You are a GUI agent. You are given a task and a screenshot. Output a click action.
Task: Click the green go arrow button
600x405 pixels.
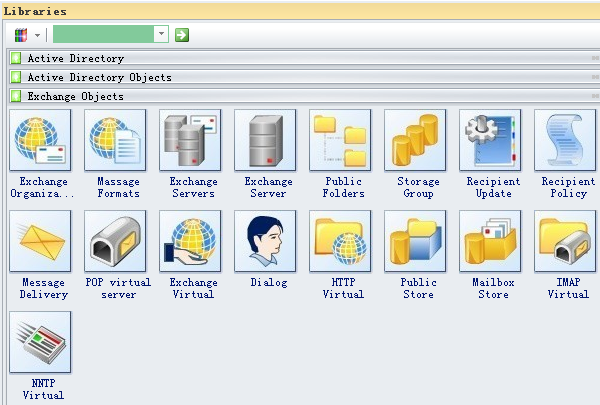click(182, 34)
